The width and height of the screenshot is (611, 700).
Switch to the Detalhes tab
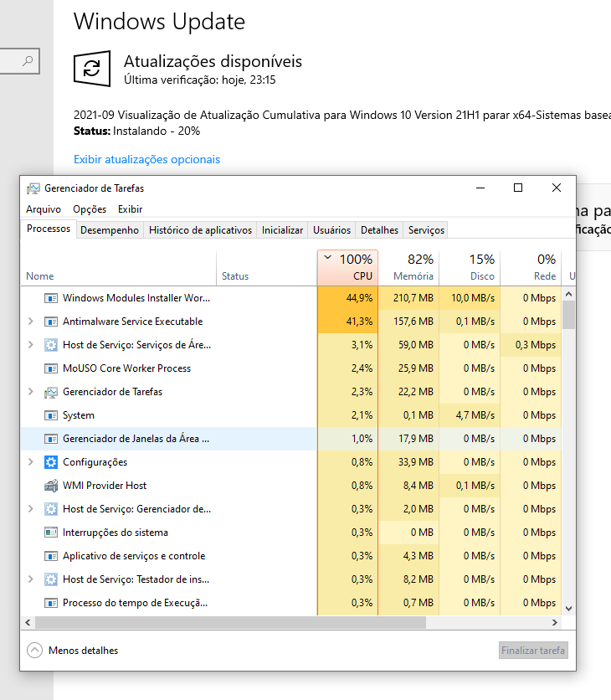pos(379,230)
